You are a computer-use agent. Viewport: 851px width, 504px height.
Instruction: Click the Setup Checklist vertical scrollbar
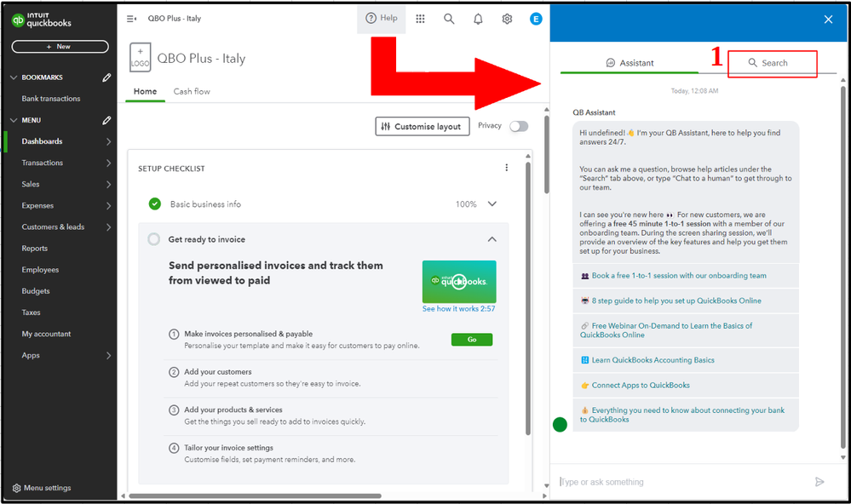point(528,300)
